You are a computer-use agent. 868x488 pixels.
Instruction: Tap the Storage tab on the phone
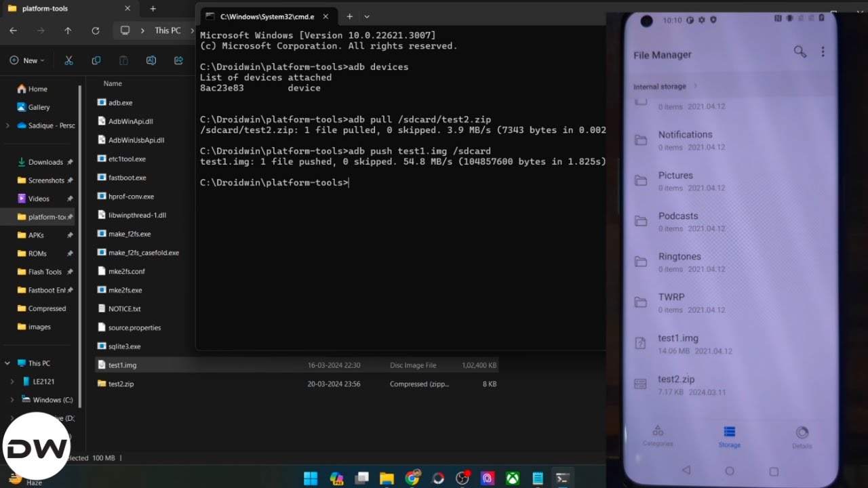coord(730,437)
